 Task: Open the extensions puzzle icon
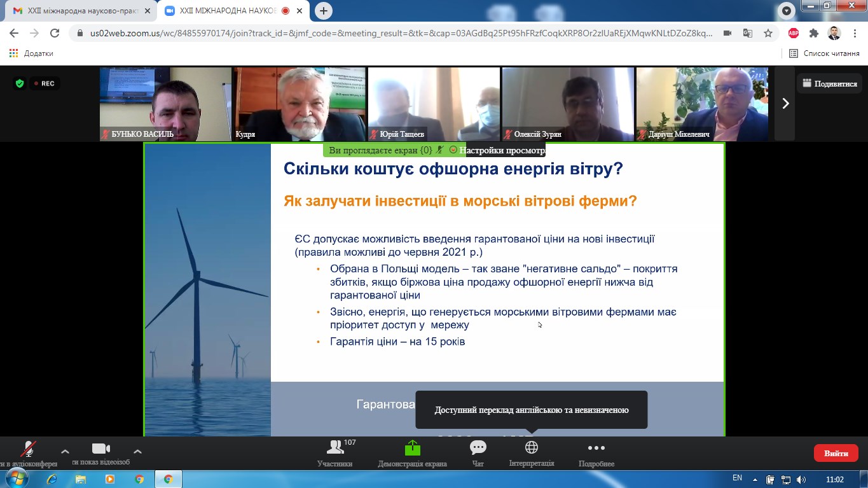pyautogui.click(x=814, y=33)
